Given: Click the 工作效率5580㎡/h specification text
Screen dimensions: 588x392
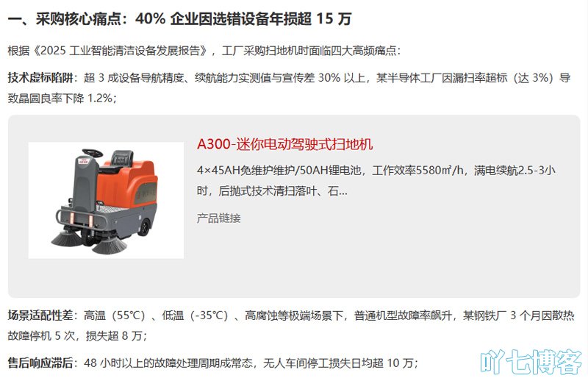Looking at the screenshot, I should point(418,171).
